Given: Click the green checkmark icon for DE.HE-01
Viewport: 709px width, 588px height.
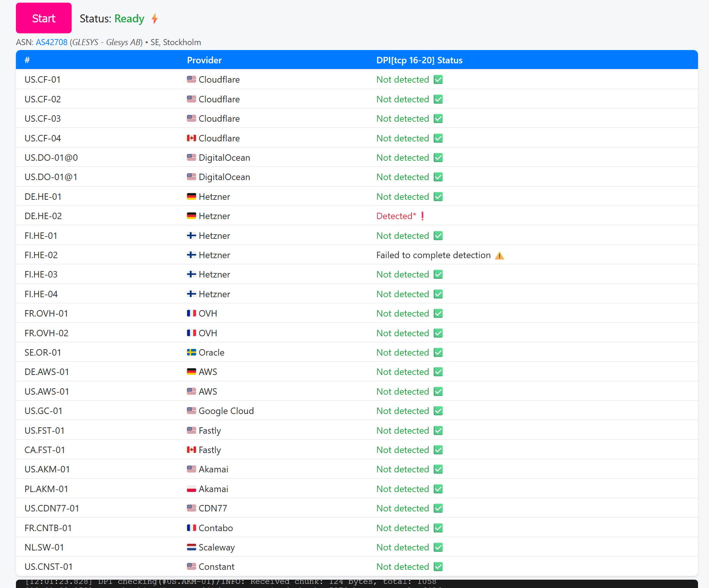Looking at the screenshot, I should [438, 197].
